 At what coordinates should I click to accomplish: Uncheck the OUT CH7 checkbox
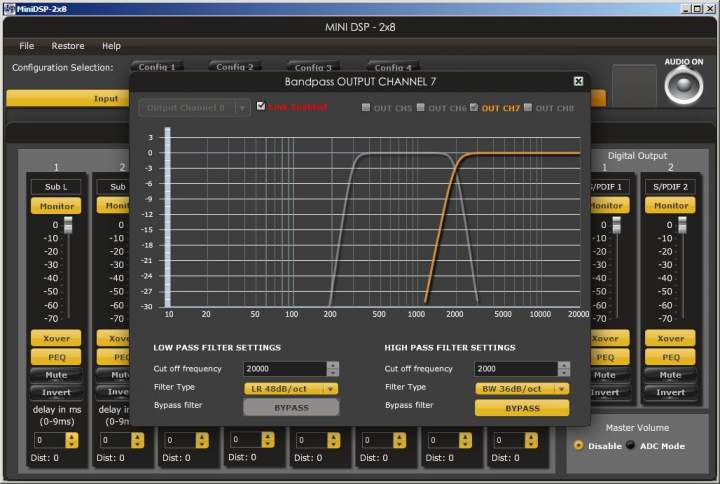click(474, 107)
